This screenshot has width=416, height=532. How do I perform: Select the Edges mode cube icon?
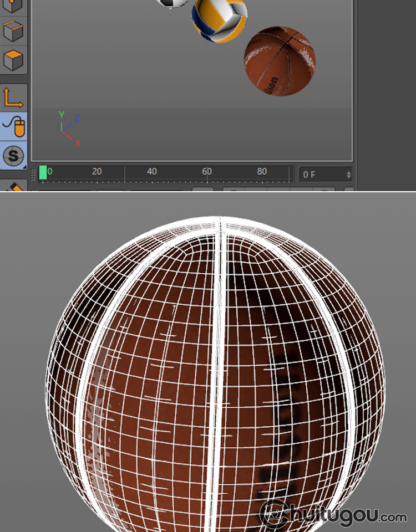tap(13, 30)
